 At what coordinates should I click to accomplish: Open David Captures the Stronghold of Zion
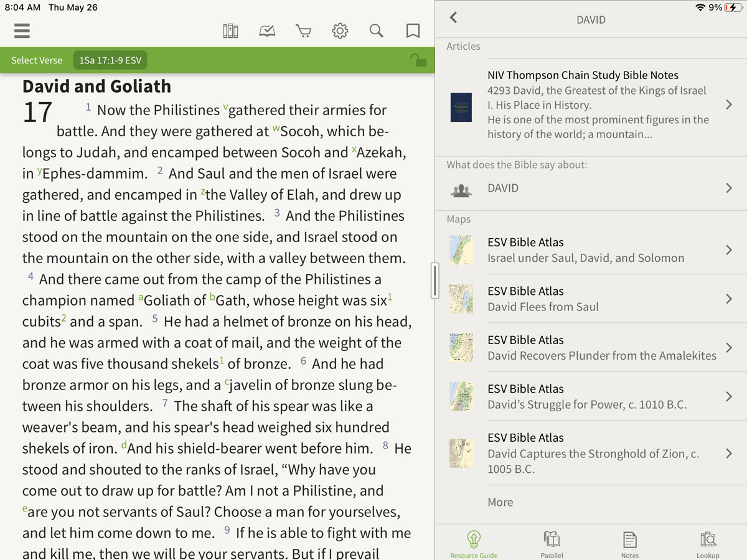click(591, 453)
